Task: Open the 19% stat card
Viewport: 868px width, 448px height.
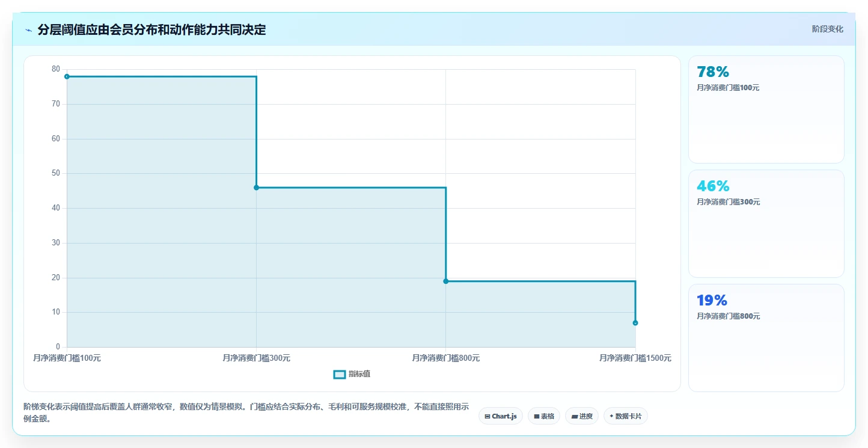Action: coord(766,337)
